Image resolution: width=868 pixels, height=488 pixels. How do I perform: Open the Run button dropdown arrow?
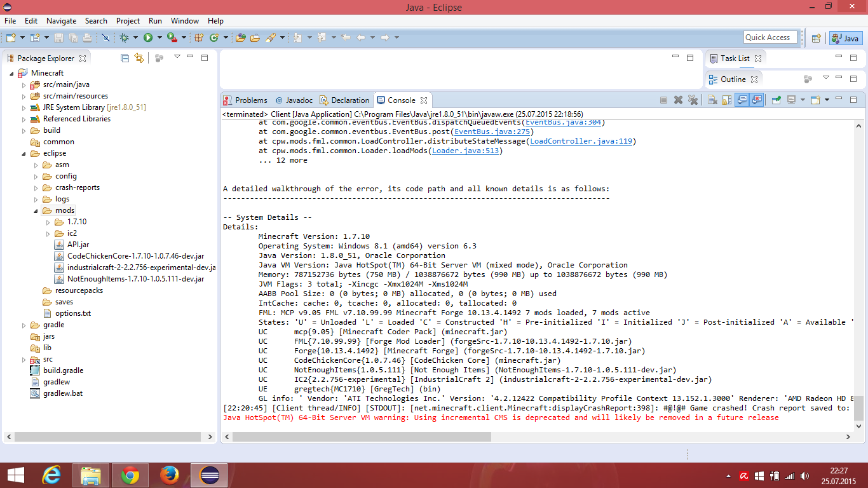(x=159, y=38)
